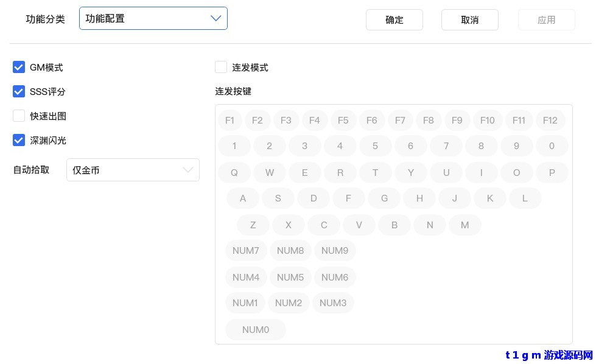Viewport: 596px width, 364px height.
Task: Toggle the 深渊闪光 checkbox
Action: [19, 140]
